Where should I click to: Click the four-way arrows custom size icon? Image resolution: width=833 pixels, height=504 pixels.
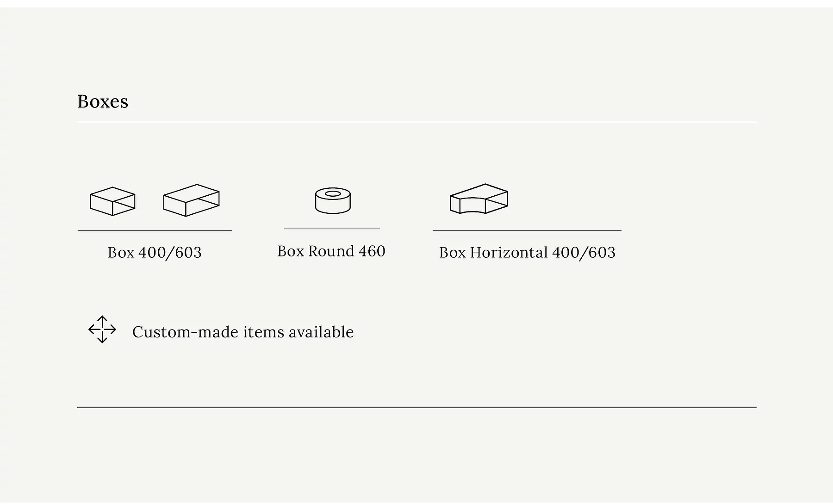tap(102, 330)
